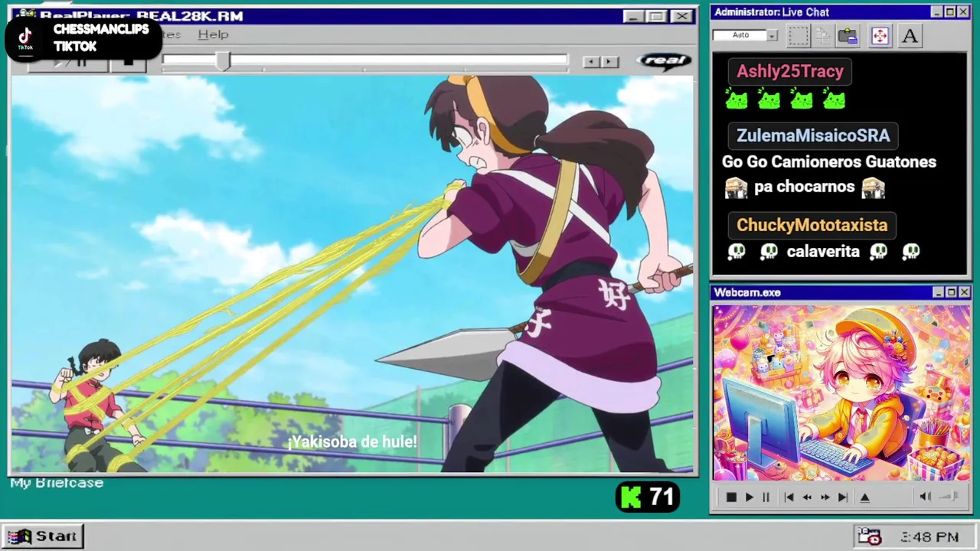Click the 'pa chocarnos' chat text

804,187
